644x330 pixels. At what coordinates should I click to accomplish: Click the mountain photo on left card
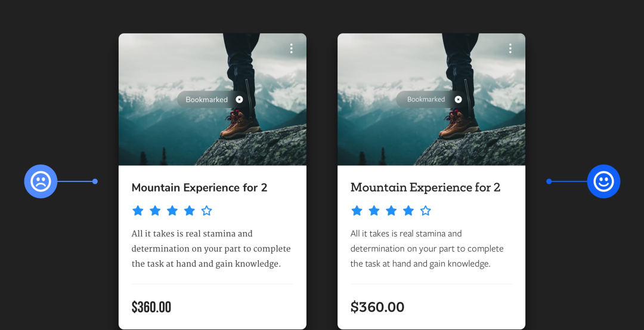[x=212, y=100]
